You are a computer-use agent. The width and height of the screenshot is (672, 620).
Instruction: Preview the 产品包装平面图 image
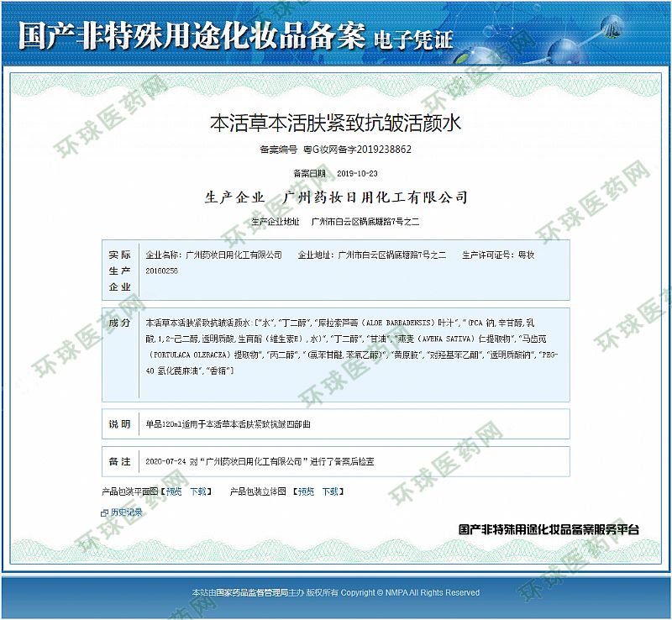click(x=173, y=491)
